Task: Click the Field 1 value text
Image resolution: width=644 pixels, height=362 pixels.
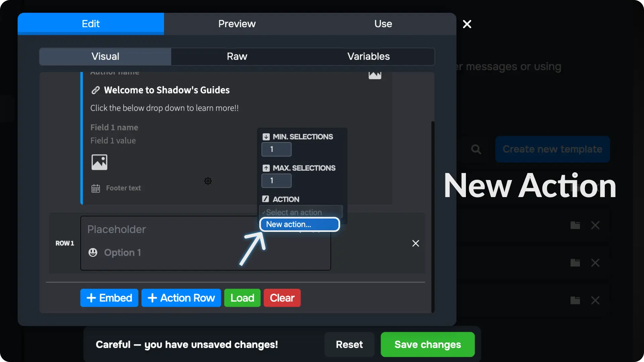Action: (113, 140)
